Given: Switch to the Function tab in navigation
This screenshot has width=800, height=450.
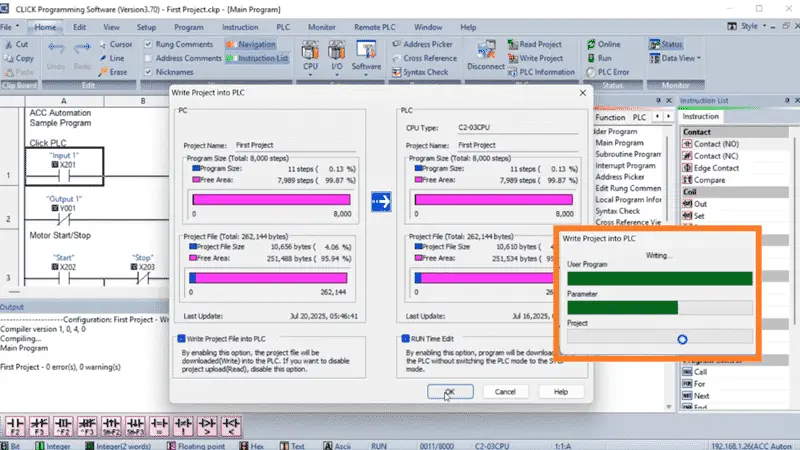Looking at the screenshot, I should pyautogui.click(x=610, y=117).
